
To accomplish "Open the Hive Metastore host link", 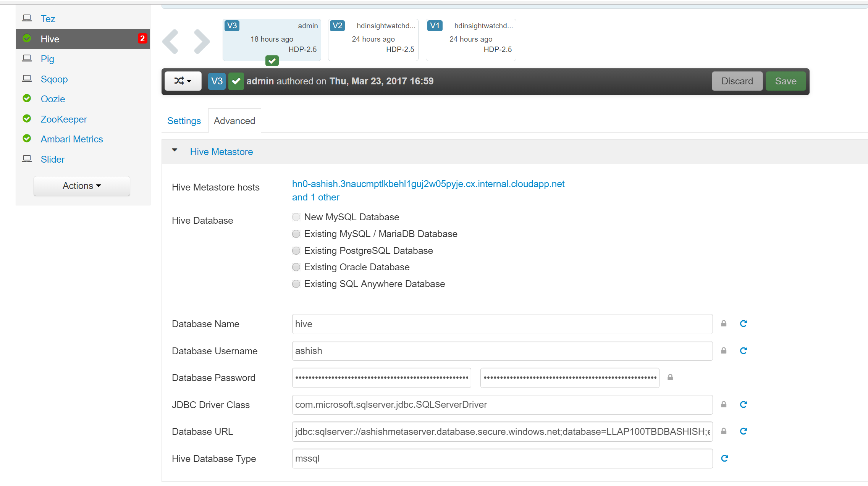I will [428, 184].
